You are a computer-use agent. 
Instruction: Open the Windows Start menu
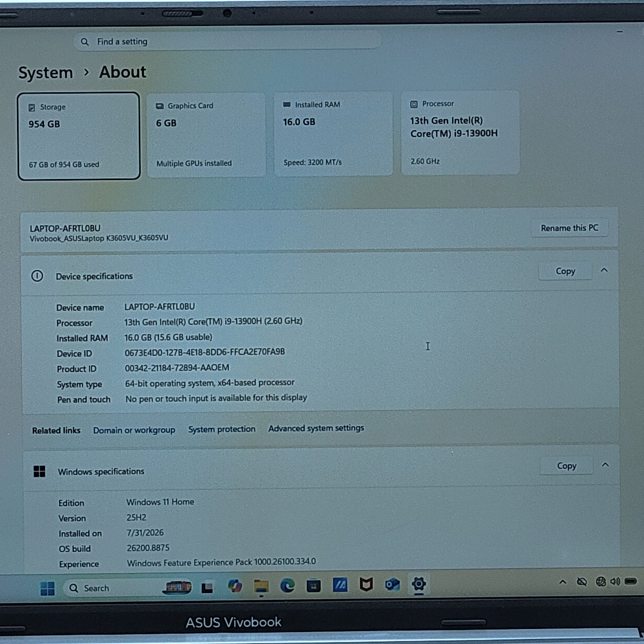[47, 588]
